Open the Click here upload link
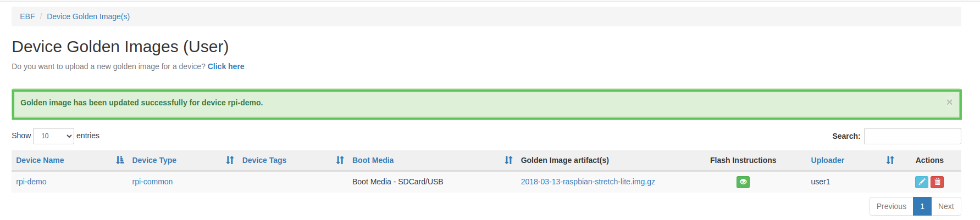This screenshot has height=220, width=980. (x=226, y=66)
